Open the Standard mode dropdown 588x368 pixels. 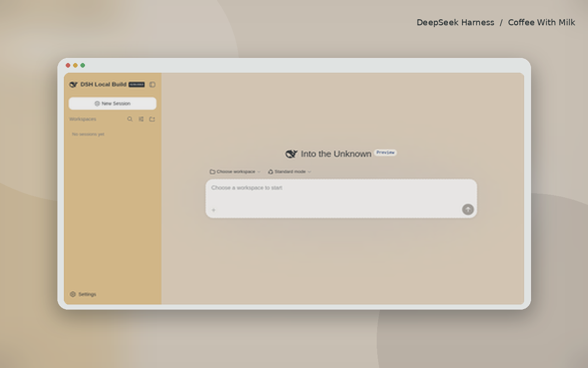(289, 172)
